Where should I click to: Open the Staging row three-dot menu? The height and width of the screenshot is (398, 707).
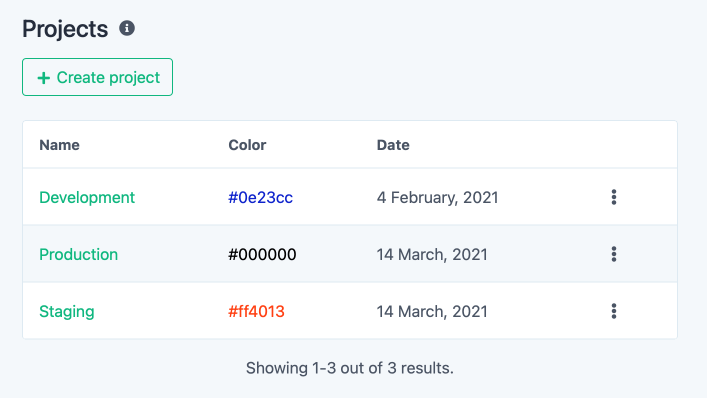[x=614, y=311]
